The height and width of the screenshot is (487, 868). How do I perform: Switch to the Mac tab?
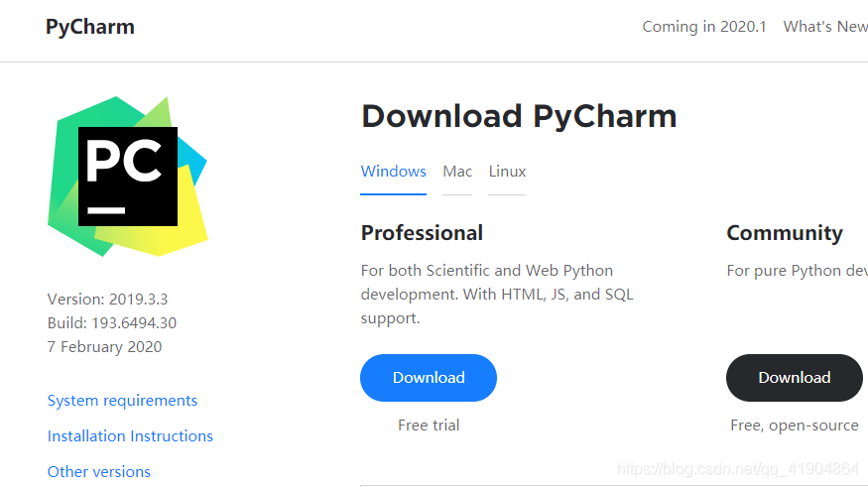coord(457,172)
